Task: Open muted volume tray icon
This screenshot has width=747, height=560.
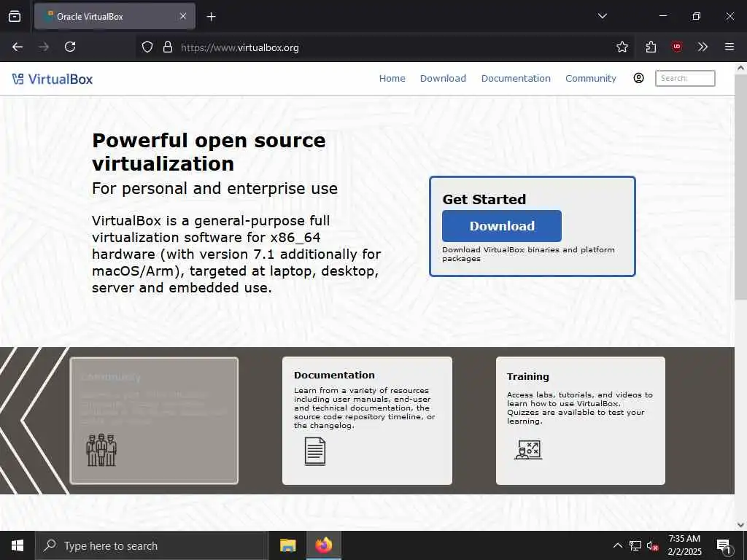Action: click(x=653, y=545)
